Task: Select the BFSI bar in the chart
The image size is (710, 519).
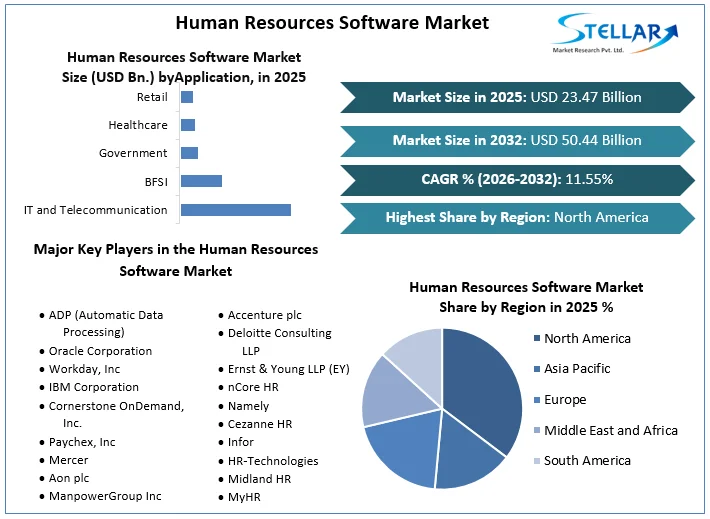Action: click(201, 181)
